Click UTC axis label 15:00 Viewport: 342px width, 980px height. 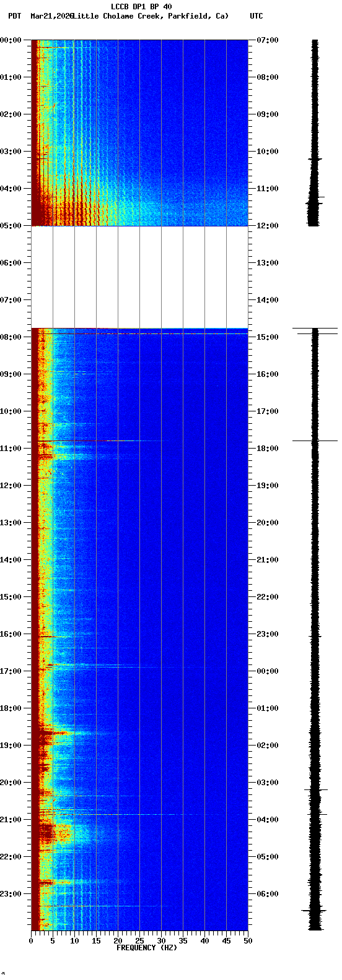(x=268, y=337)
